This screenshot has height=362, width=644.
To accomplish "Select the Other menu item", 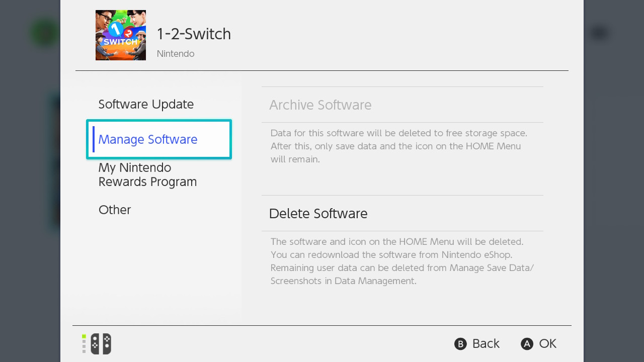I will [x=115, y=210].
